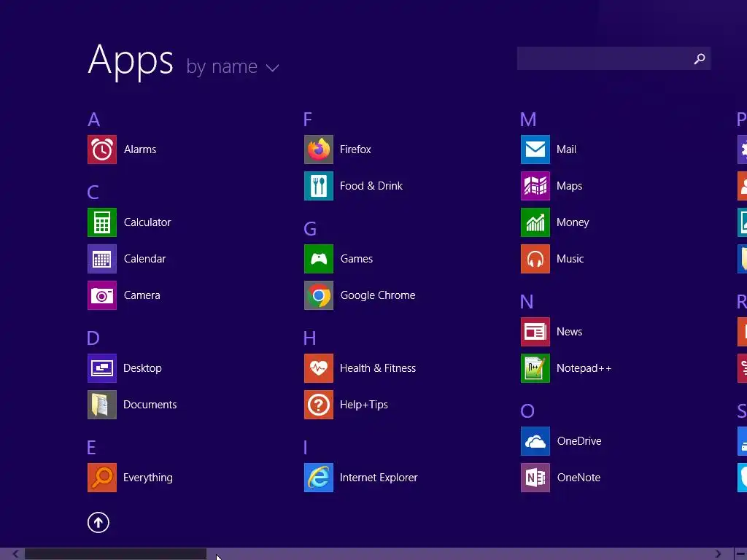Open the News app icon
The height and width of the screenshot is (560, 747).
tap(535, 332)
